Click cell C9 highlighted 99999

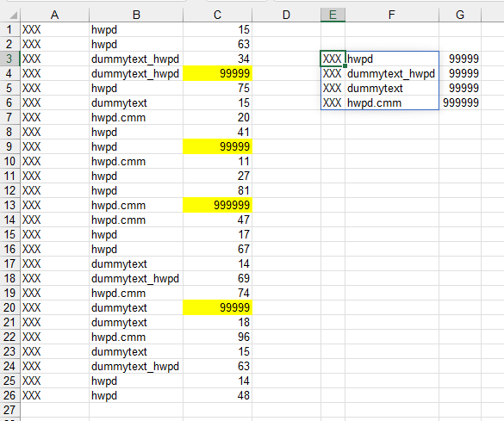point(218,146)
